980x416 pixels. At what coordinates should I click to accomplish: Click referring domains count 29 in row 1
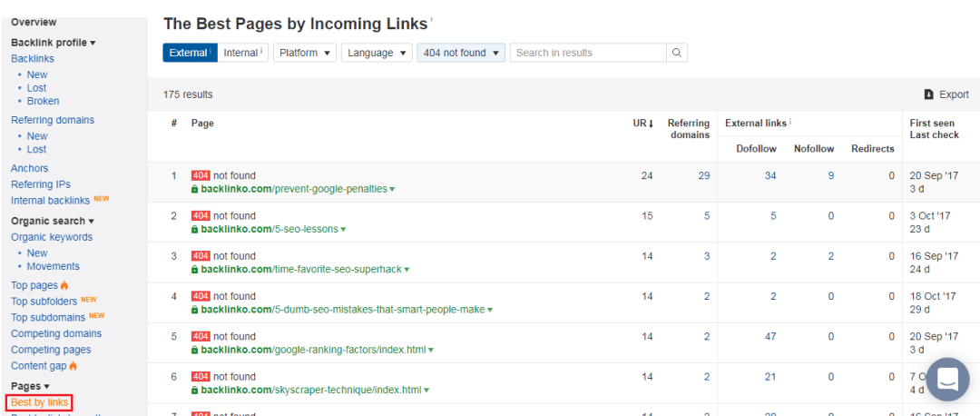click(704, 176)
